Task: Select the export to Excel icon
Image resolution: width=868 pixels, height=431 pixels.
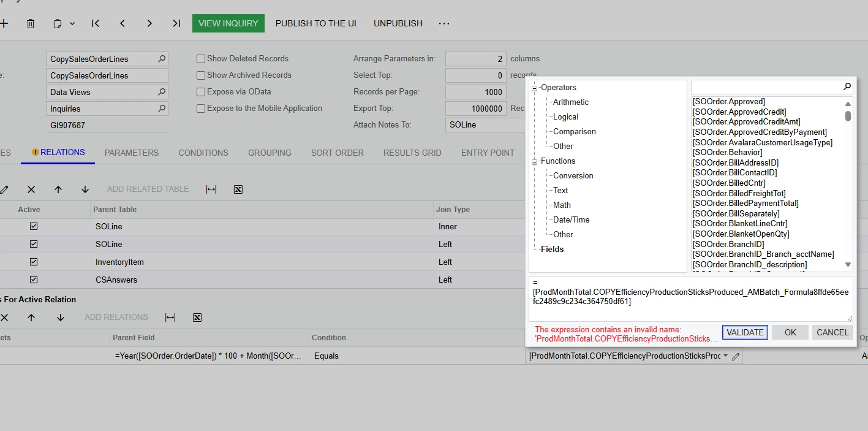Action: point(238,189)
